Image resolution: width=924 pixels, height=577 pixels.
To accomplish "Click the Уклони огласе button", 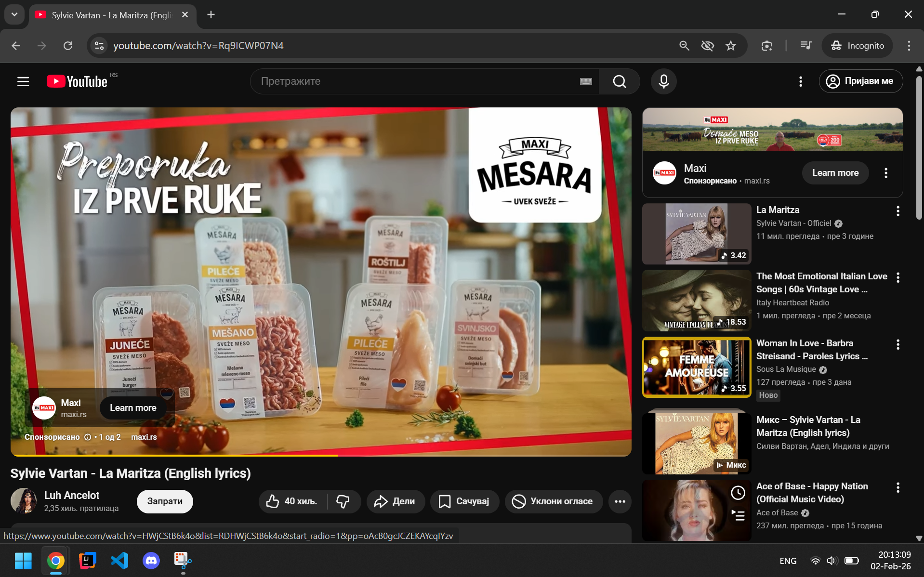I will [553, 501].
